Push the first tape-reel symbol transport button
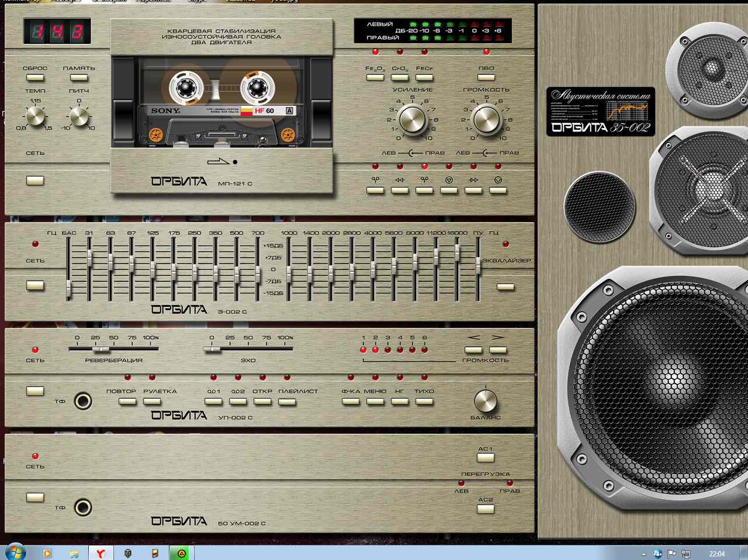This screenshot has width=748, height=560. (375, 190)
